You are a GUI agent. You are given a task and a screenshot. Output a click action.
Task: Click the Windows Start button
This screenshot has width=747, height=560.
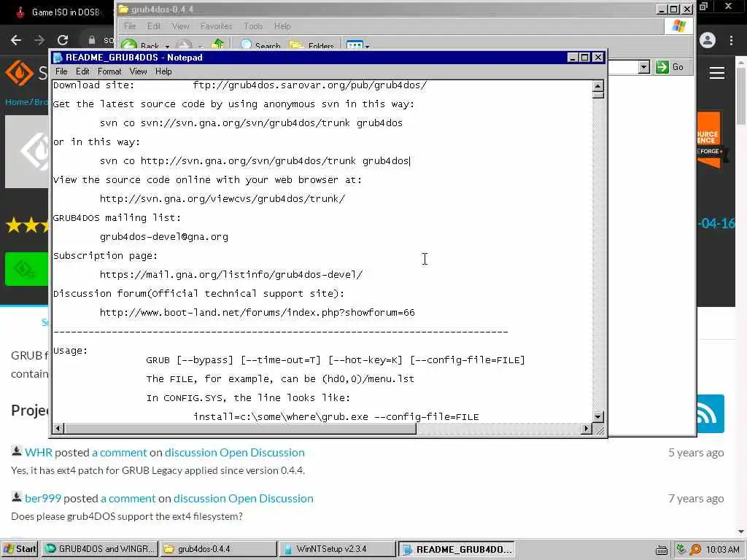pos(20,549)
